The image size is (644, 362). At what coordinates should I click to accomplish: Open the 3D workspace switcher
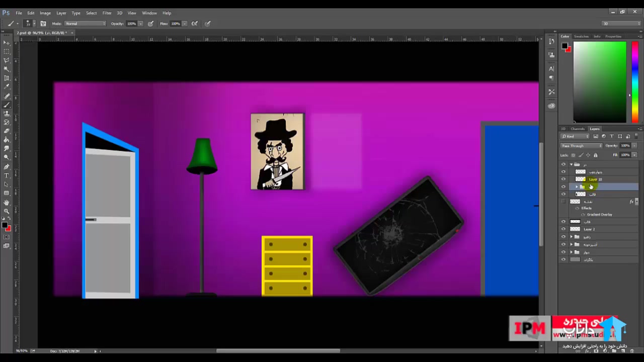[622, 24]
